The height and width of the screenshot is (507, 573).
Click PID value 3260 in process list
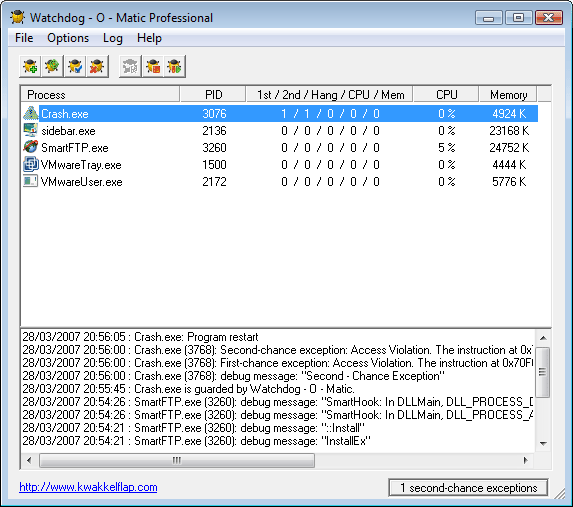[x=215, y=148]
